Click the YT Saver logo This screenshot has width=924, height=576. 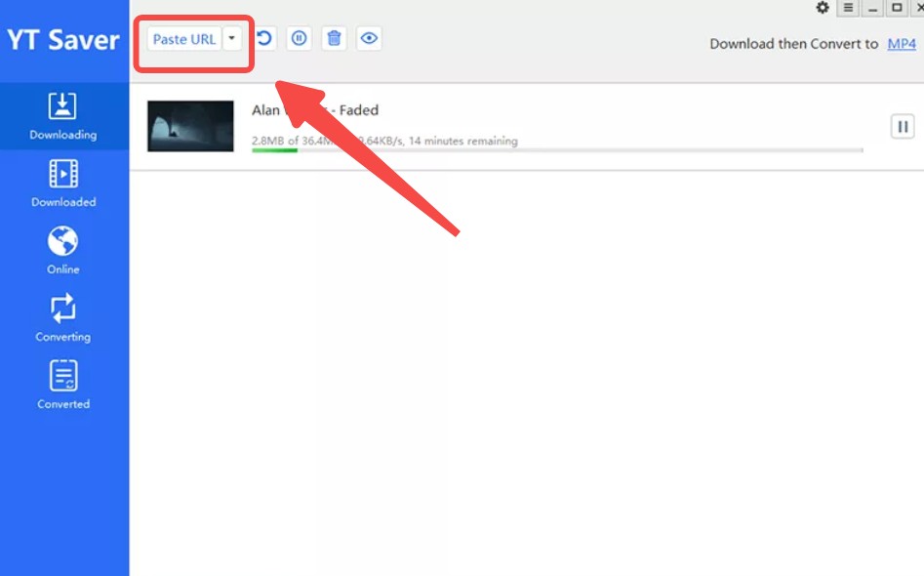pyautogui.click(x=63, y=40)
